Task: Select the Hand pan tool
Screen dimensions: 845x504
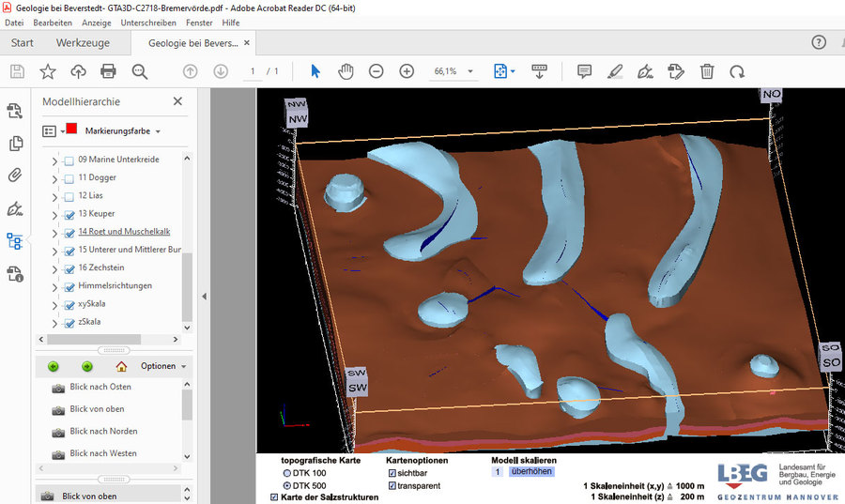Action: click(346, 71)
